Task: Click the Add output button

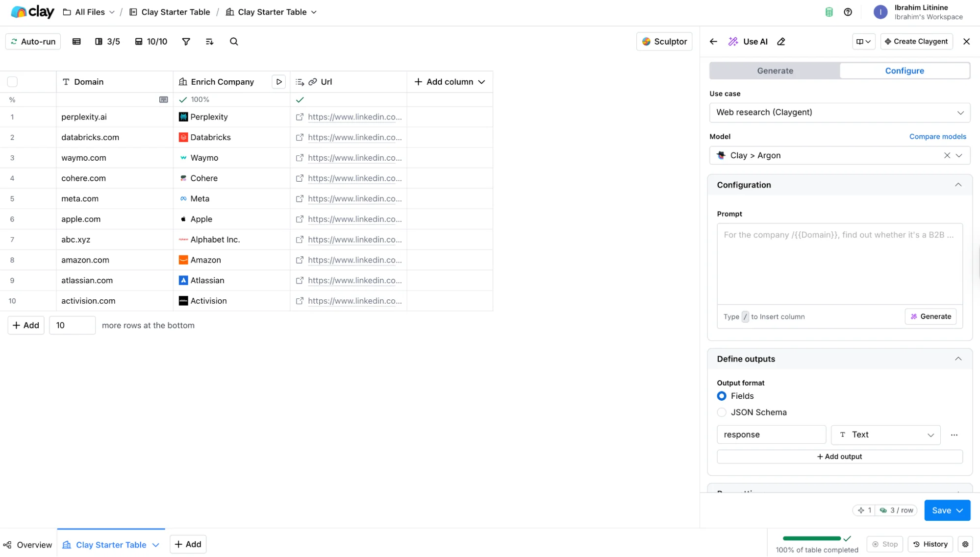Action: coord(839,457)
